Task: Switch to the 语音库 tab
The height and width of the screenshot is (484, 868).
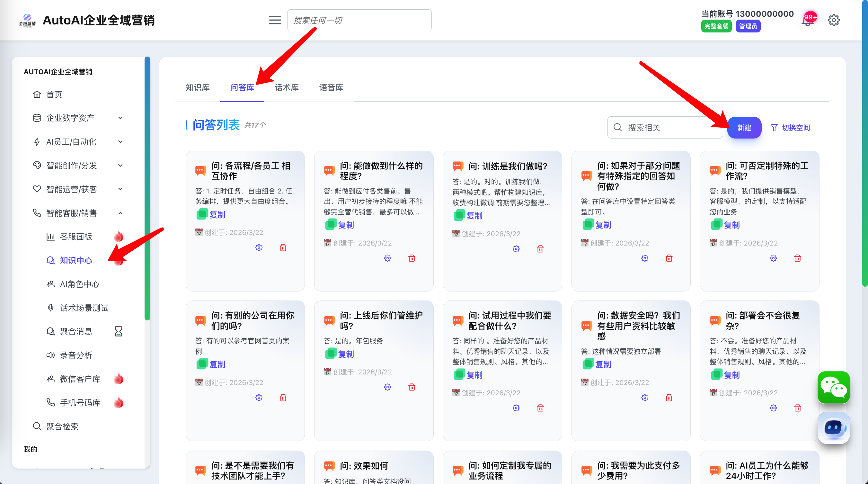Action: 331,88
